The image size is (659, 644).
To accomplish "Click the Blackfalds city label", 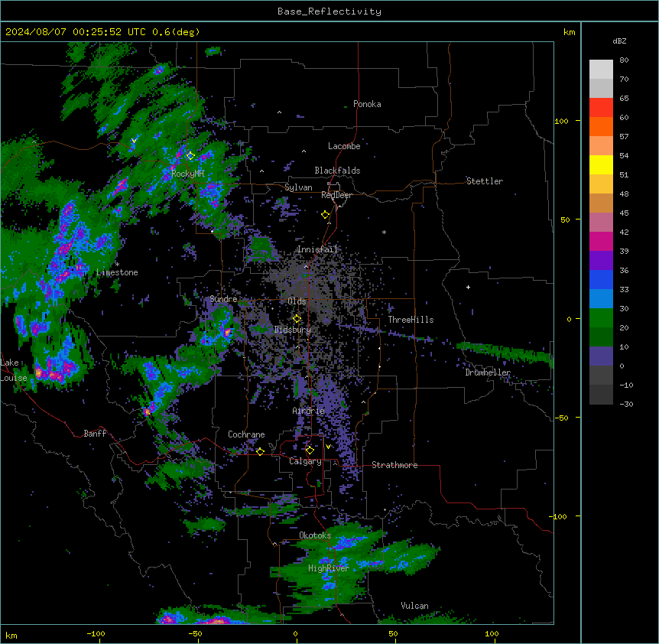I will tap(337, 171).
